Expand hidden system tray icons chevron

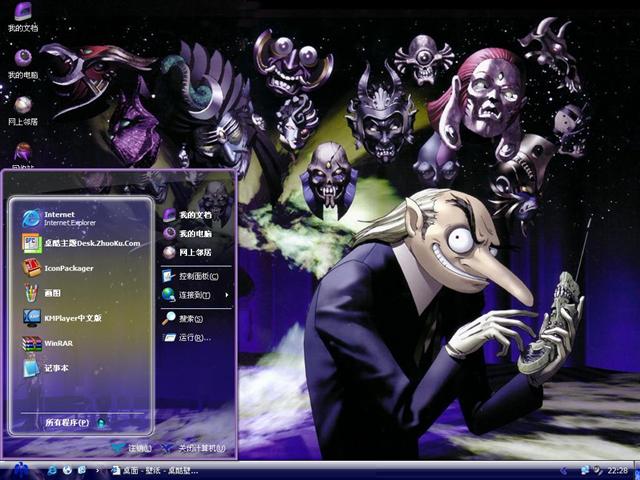565,471
